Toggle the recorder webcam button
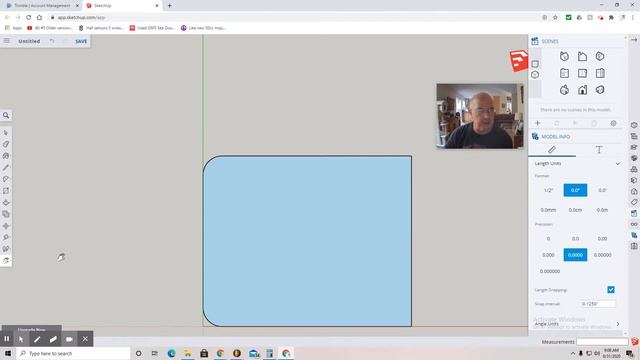640x360 pixels. (x=69, y=339)
